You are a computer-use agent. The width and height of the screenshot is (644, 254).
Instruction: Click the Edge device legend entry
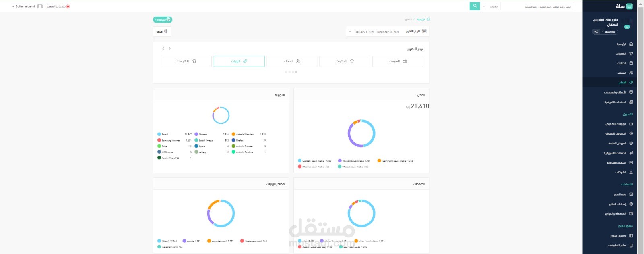(x=175, y=146)
